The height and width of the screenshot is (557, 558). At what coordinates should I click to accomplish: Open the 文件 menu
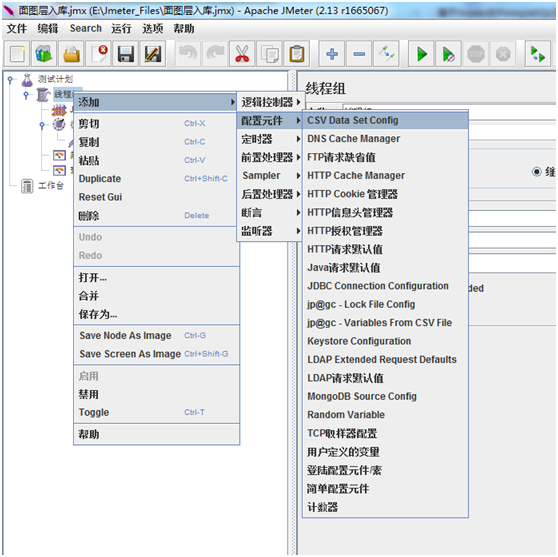(17, 28)
